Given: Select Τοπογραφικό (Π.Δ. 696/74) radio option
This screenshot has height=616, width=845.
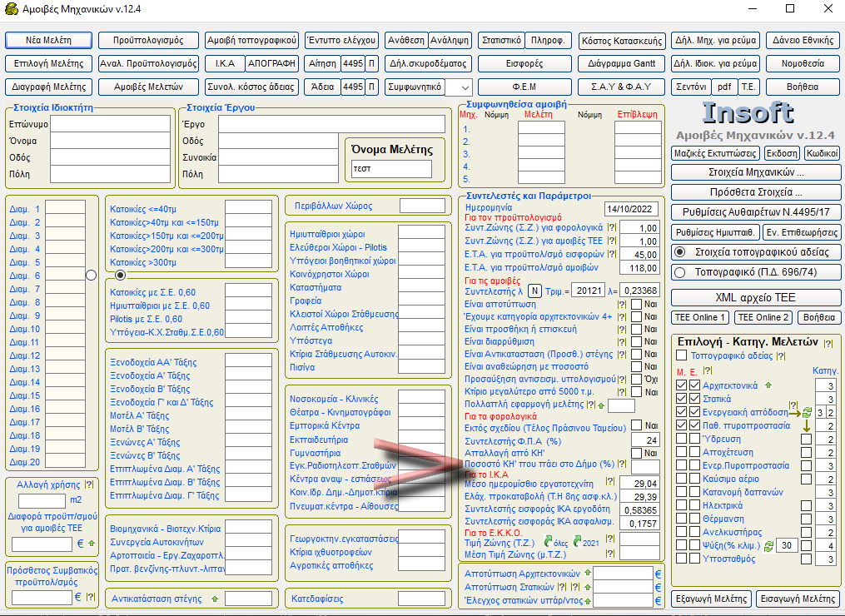Looking at the screenshot, I should 679,271.
